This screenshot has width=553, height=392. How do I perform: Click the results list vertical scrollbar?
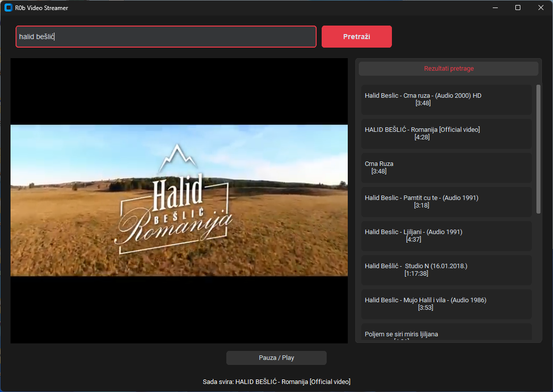tap(538, 149)
